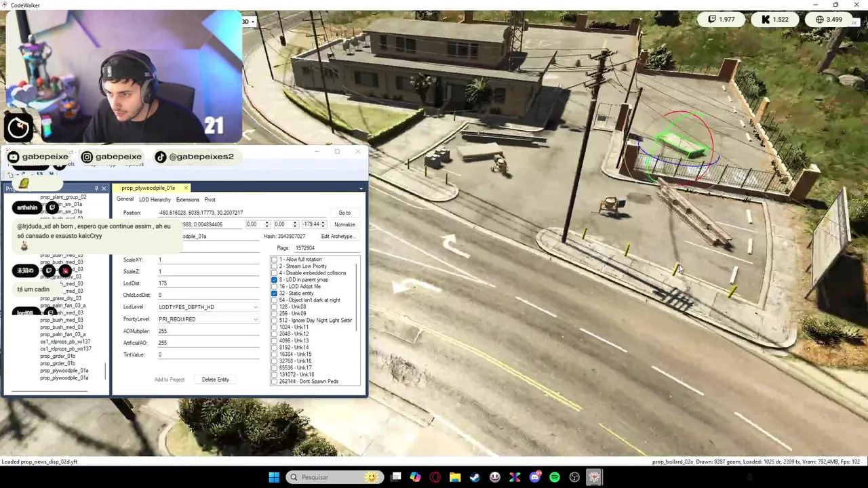868x488 pixels.
Task: Select the CodeWalker taskbar icon
Action: tap(594, 477)
